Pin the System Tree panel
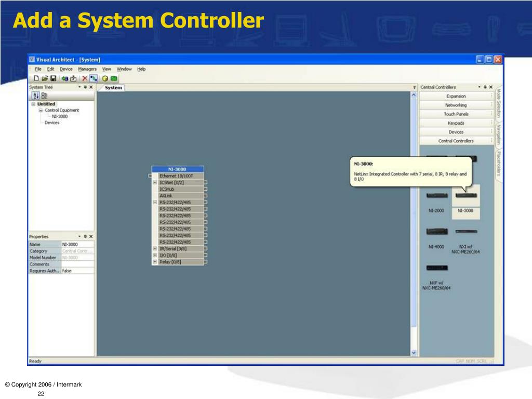Image resolution: width=532 pixels, height=399 pixels. (85, 87)
